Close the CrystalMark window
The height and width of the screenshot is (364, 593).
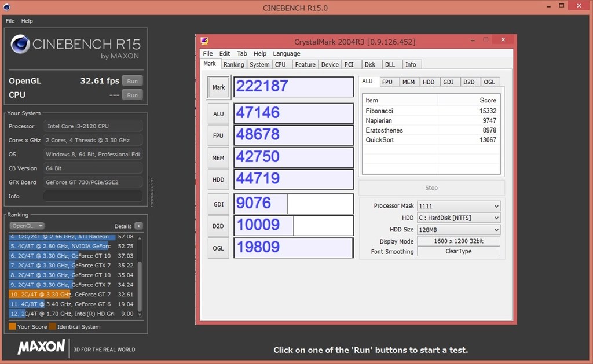503,40
